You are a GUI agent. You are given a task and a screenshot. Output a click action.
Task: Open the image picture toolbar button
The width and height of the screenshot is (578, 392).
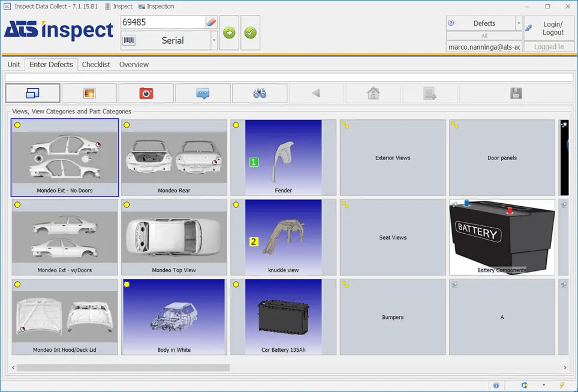tap(89, 94)
